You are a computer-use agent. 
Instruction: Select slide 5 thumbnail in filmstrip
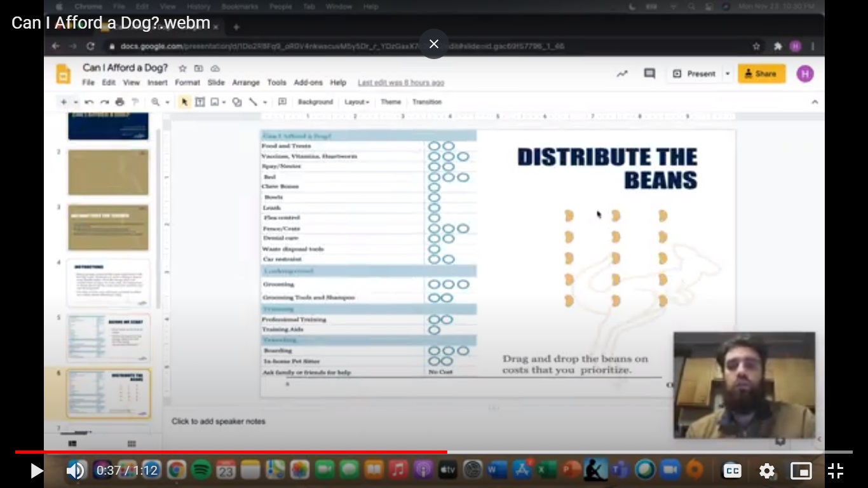[108, 338]
